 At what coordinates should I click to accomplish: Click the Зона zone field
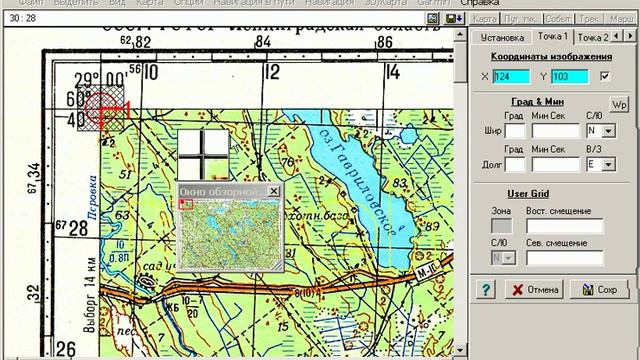[501, 226]
